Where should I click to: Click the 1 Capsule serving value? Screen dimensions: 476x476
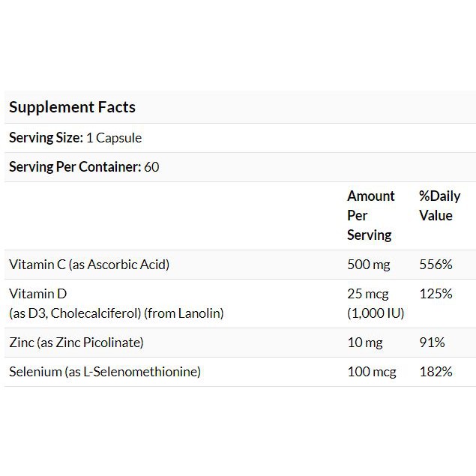tap(114, 138)
